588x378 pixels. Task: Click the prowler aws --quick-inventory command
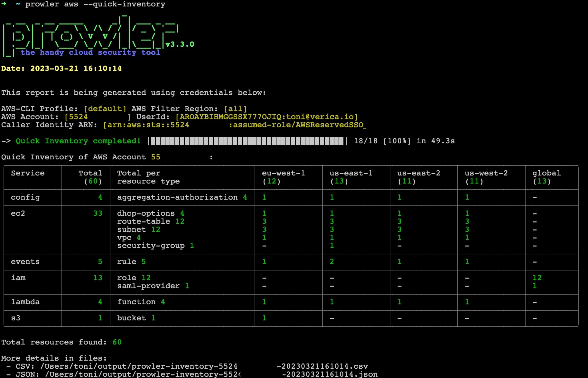95,4
